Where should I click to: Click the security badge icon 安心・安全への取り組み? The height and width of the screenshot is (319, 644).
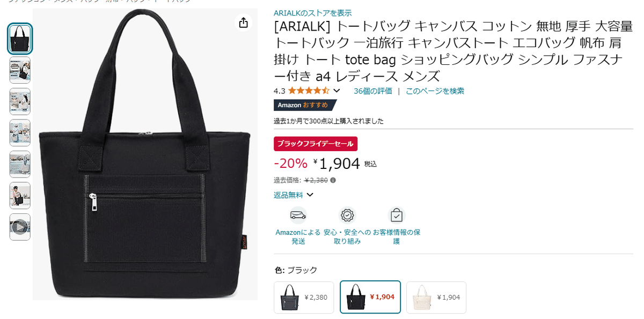pos(348,216)
